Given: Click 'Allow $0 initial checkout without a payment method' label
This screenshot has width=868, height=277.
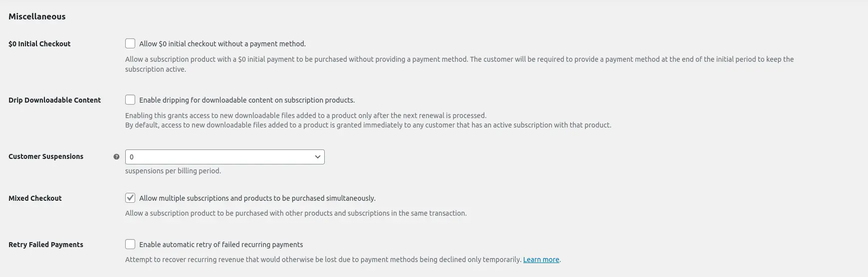Looking at the screenshot, I should pos(222,44).
